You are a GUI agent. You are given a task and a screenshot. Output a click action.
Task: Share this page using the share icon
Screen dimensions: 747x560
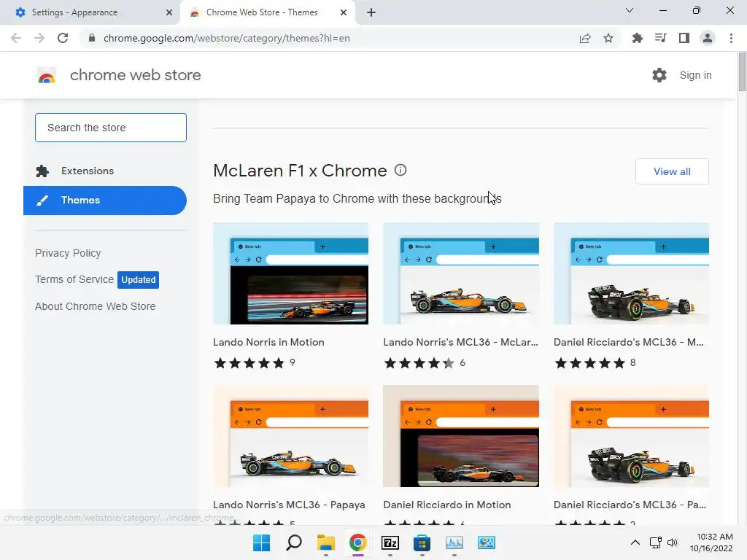coord(585,38)
